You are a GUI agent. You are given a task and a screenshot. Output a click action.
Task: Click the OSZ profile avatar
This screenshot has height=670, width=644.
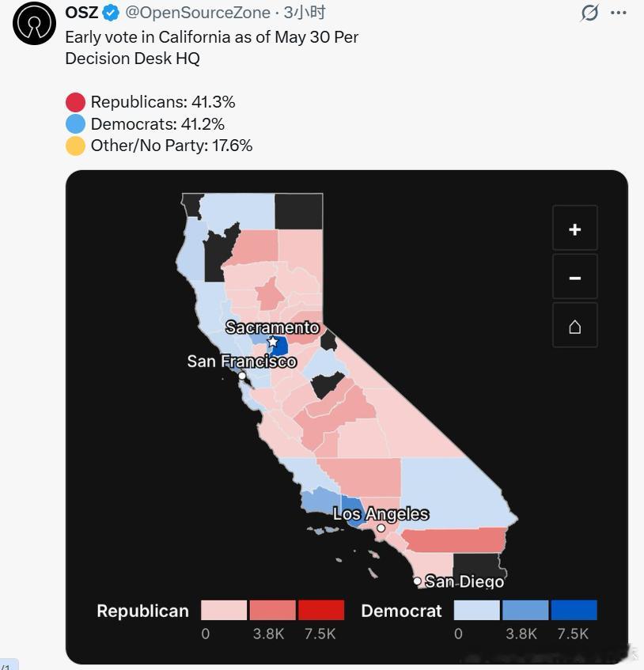(34, 23)
